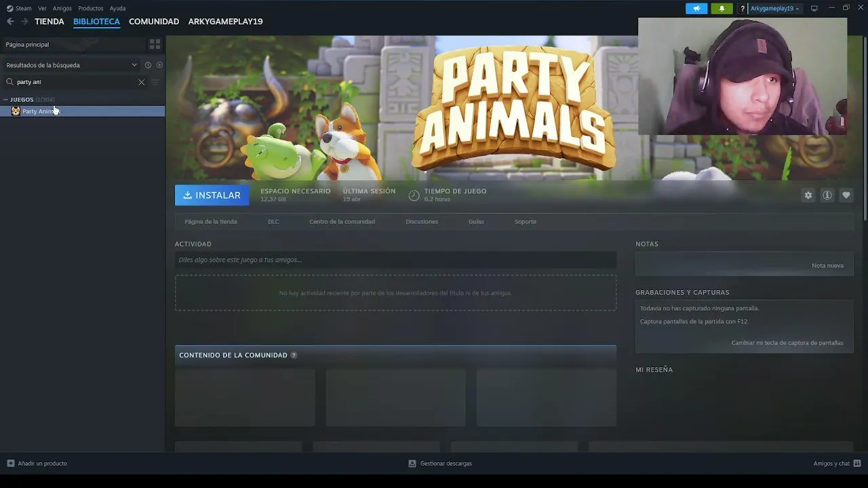
Task: Open the Ver menu
Action: click(42, 9)
